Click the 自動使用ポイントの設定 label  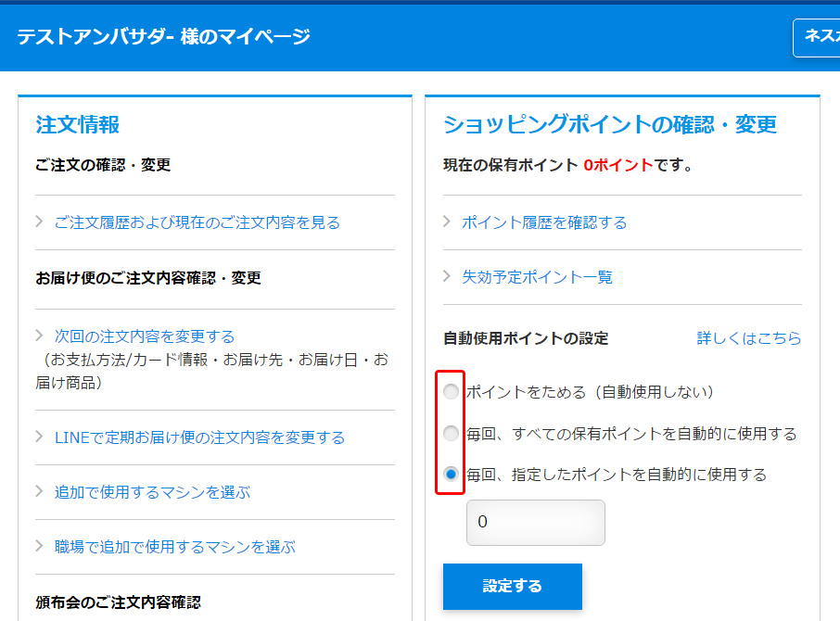pos(526,338)
